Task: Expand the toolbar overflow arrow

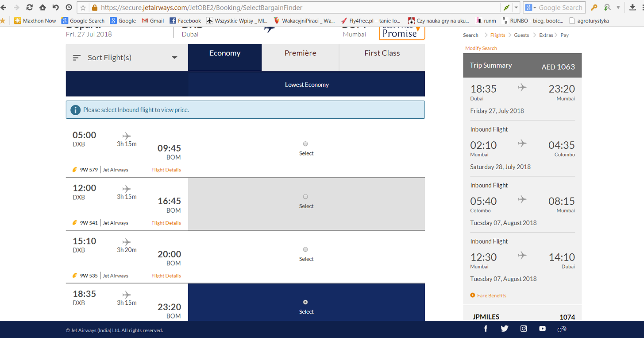Action: pyautogui.click(x=618, y=8)
